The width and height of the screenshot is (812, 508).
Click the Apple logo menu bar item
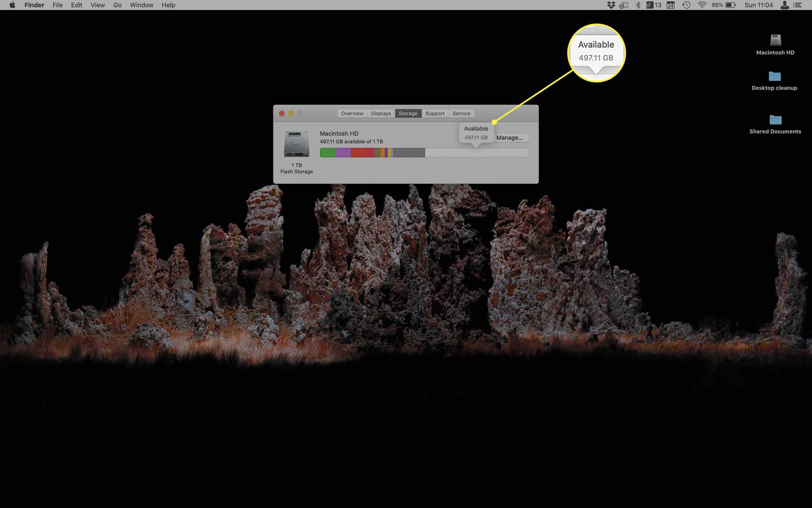12,5
